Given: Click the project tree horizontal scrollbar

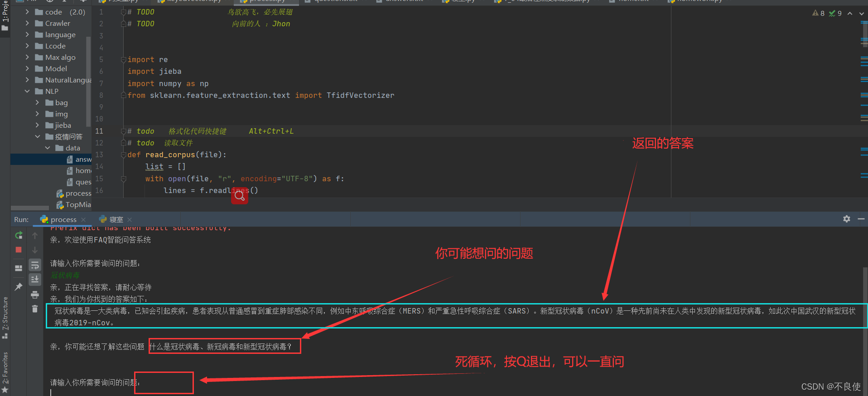Looking at the screenshot, I should [30, 208].
